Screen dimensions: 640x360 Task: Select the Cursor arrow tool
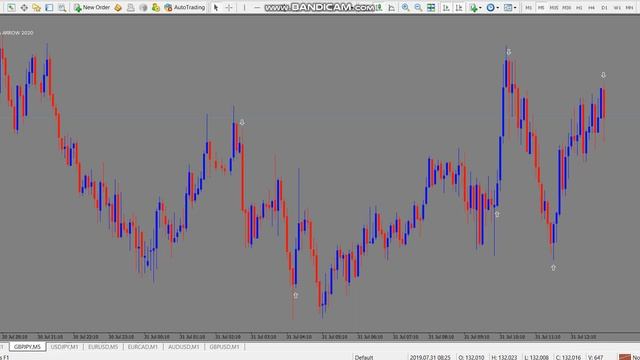coord(216,7)
